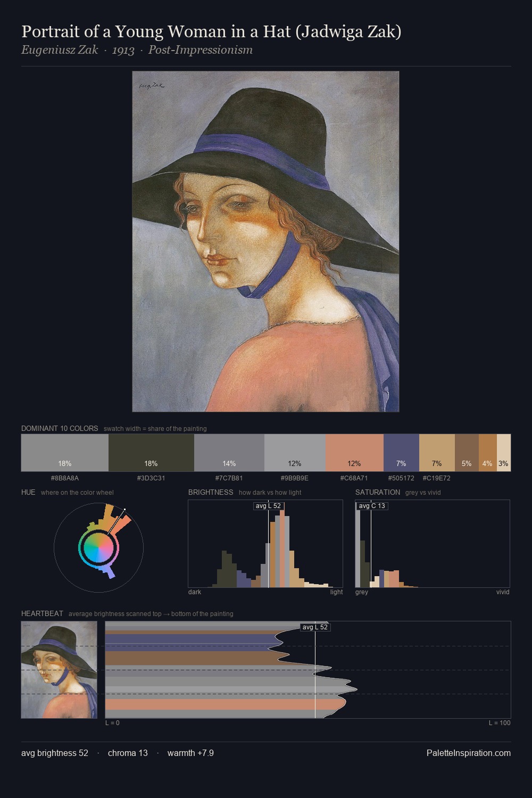Click the heartbeat 'avg L 52' marker label

point(315,627)
